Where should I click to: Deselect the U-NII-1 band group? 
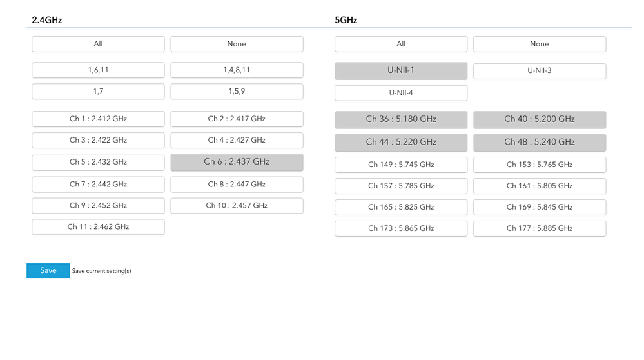pyautogui.click(x=401, y=71)
